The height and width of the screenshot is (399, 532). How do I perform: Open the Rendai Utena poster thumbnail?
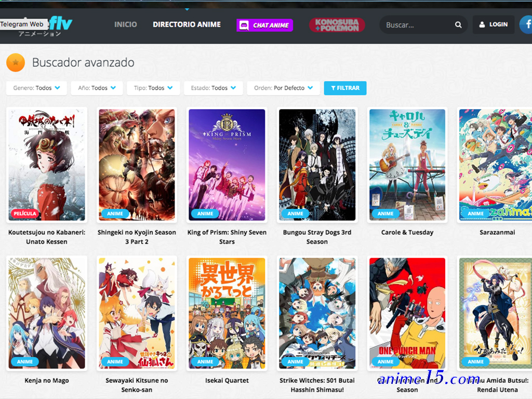tap(496, 313)
